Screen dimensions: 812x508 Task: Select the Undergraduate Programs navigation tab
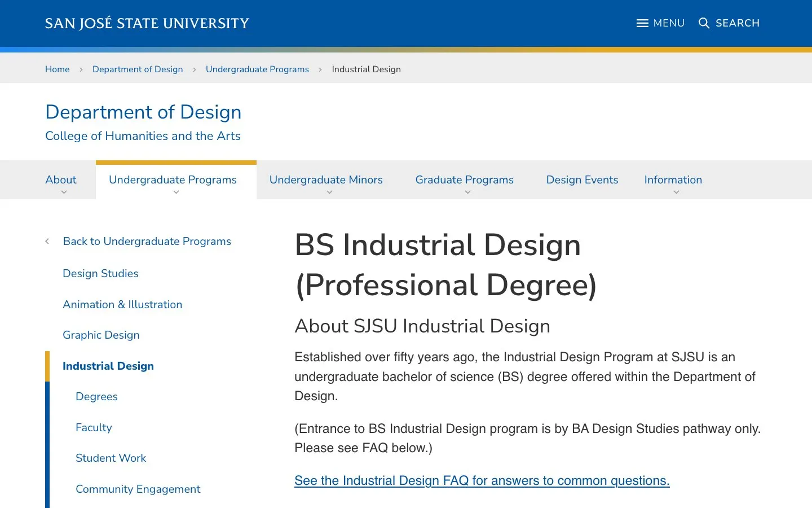[173, 179]
